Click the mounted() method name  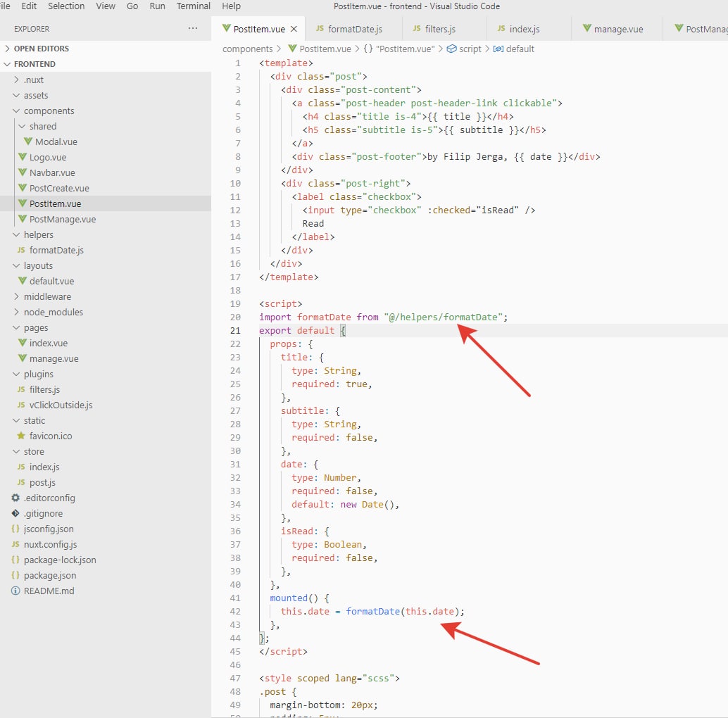[x=289, y=598]
